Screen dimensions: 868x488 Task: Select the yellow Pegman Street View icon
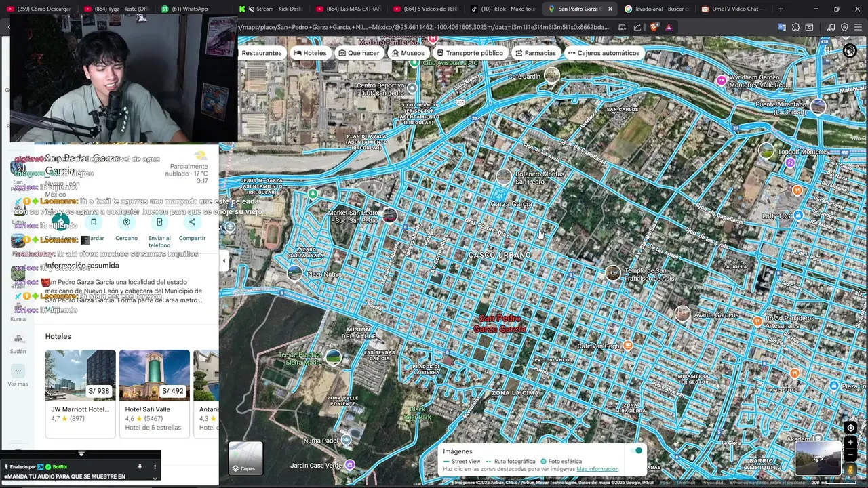tap(850, 469)
